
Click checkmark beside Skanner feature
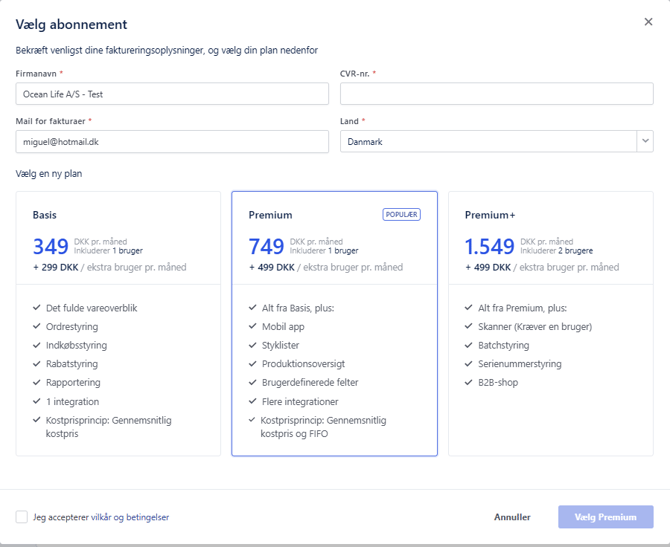click(469, 327)
